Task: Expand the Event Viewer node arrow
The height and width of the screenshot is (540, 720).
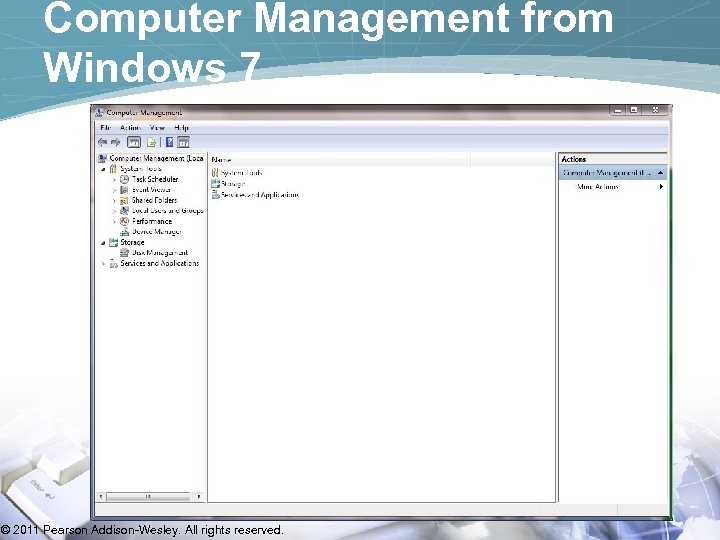Action: [114, 190]
